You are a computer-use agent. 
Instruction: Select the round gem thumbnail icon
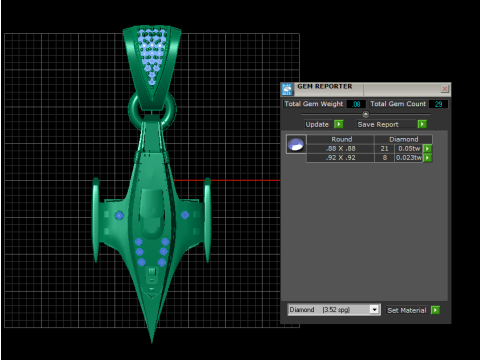(x=296, y=144)
